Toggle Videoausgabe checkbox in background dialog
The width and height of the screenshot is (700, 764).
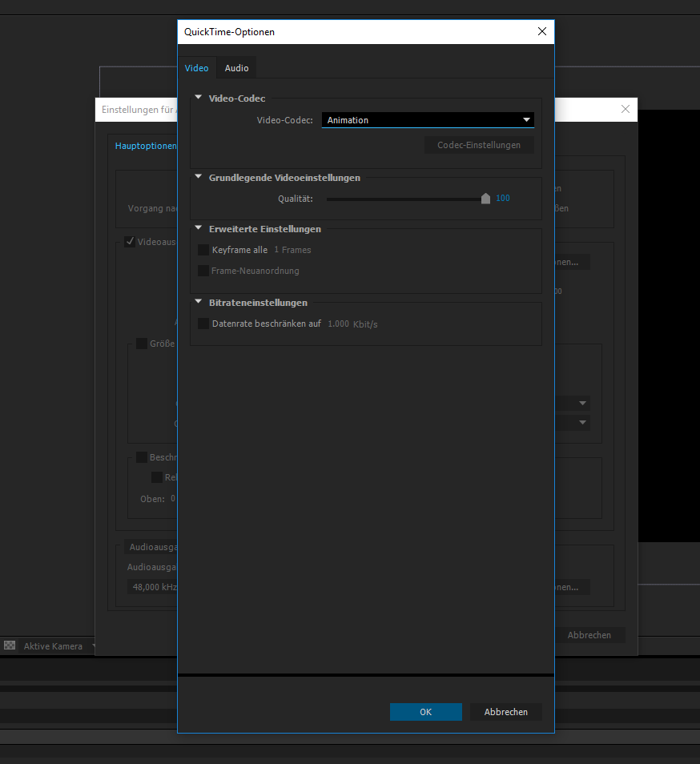[x=130, y=242]
